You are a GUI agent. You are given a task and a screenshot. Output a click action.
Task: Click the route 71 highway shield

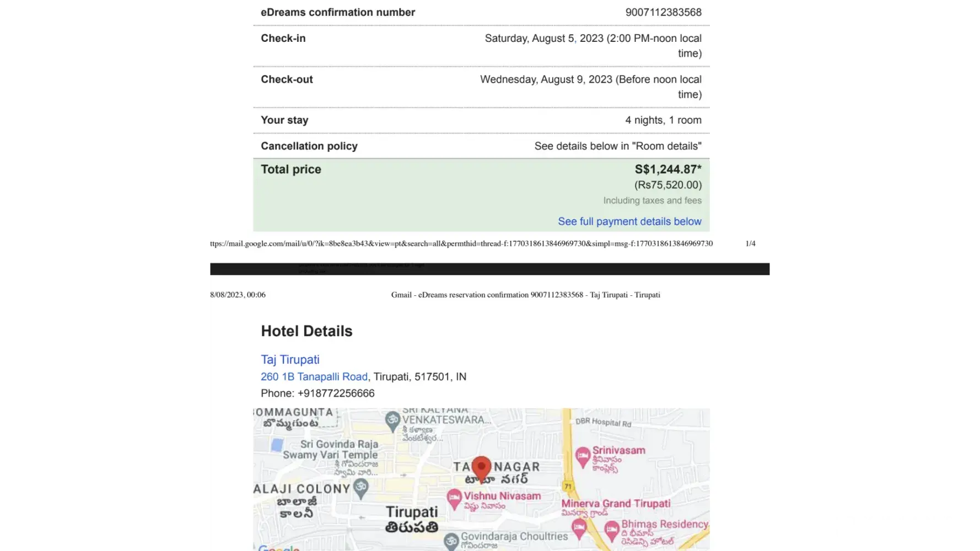[x=568, y=486]
